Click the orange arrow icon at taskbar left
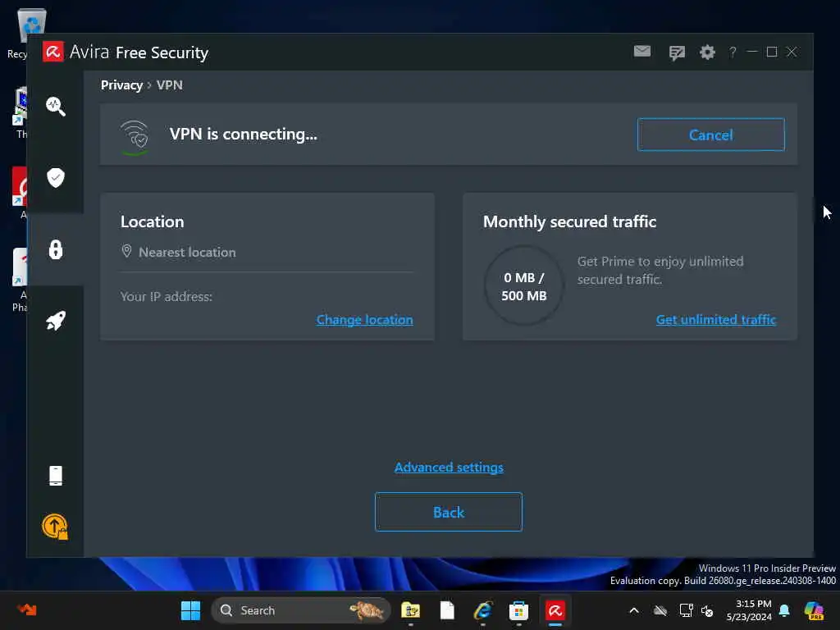840x630 pixels. coord(27,609)
